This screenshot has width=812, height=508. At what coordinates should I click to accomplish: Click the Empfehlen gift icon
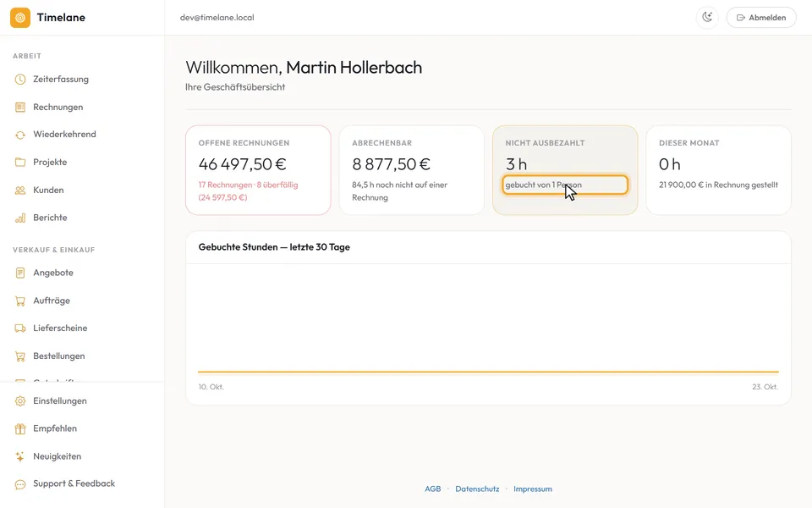point(20,428)
